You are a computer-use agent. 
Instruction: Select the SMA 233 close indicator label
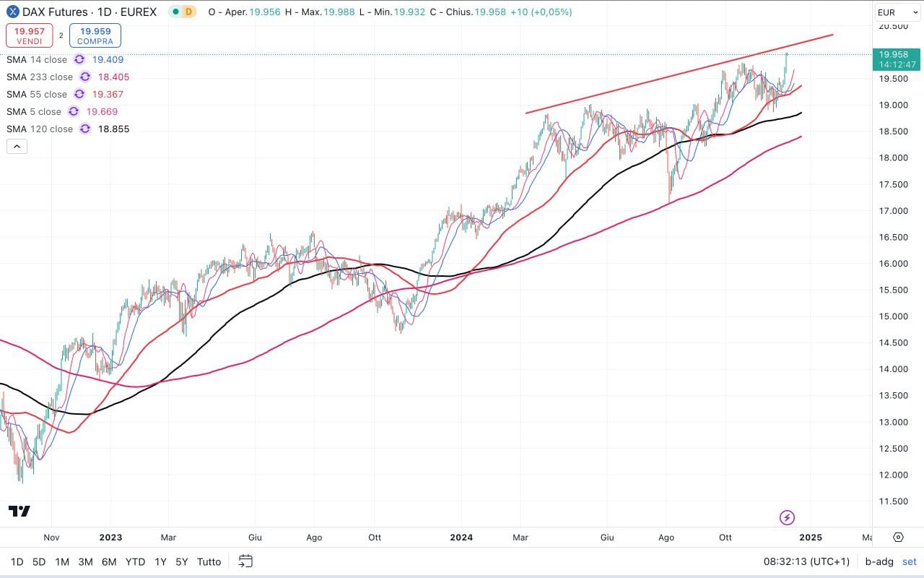[40, 77]
